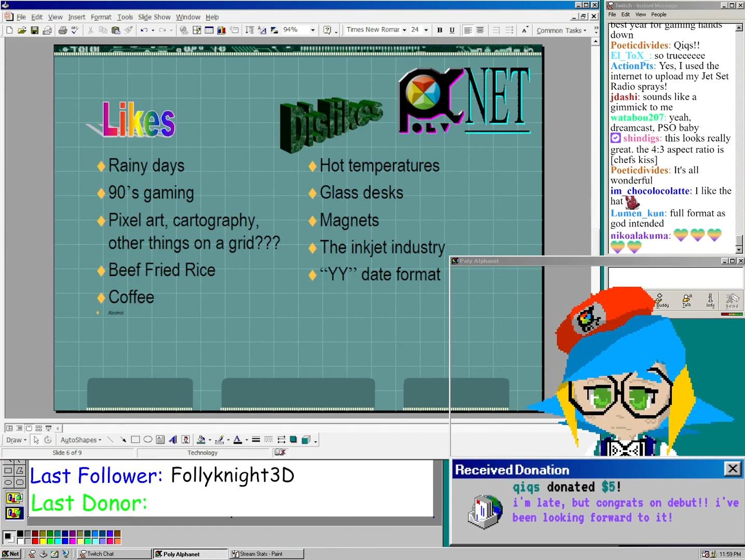Toggle Underline formatting
Viewport: 745px width, 560px height.
452,30
